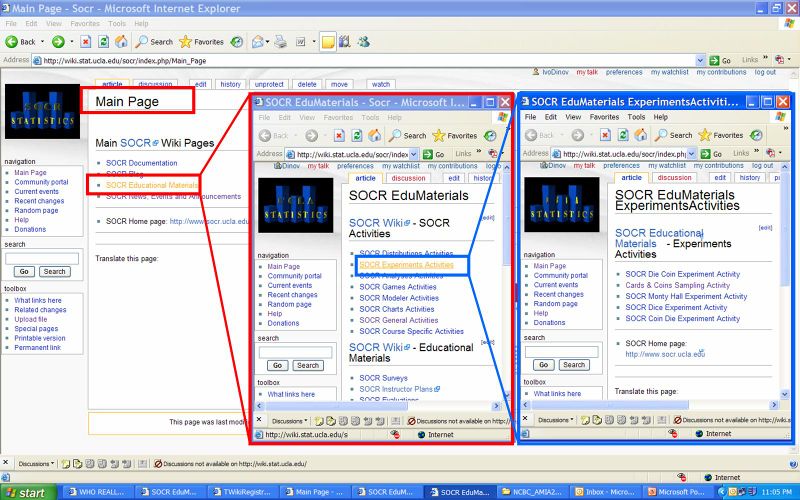The height and width of the screenshot is (500, 800).
Task: Click SOCR Monty Hall Experiment Activity link
Action: 686,296
